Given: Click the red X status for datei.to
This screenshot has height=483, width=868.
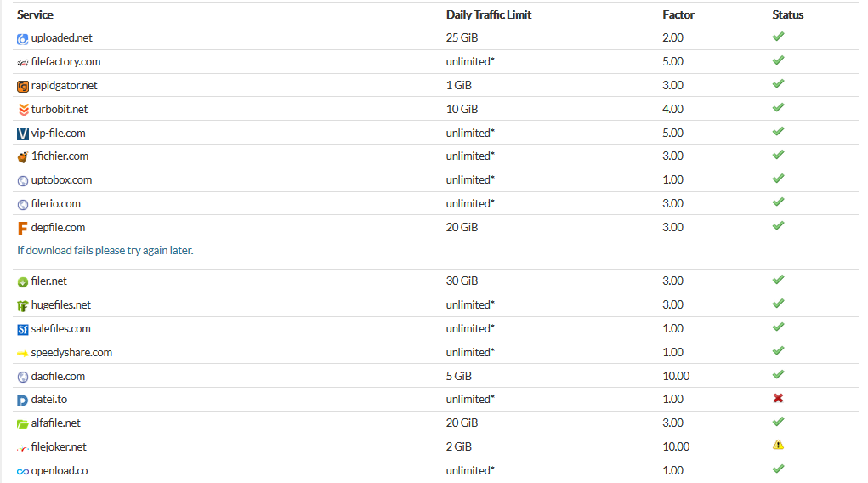Looking at the screenshot, I should [x=778, y=398].
